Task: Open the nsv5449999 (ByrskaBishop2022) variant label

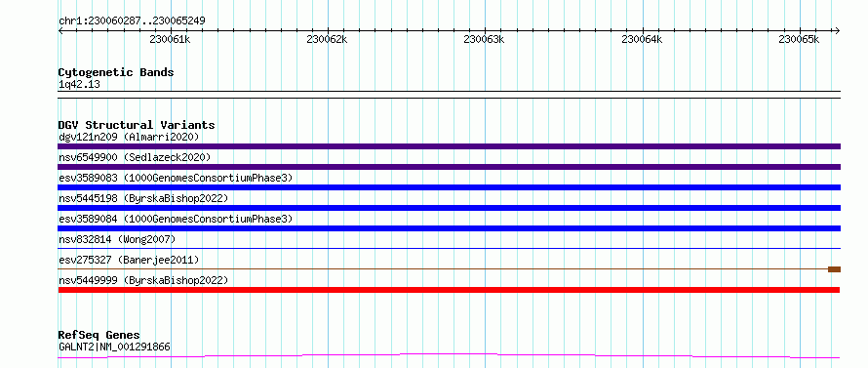Action: click(143, 280)
